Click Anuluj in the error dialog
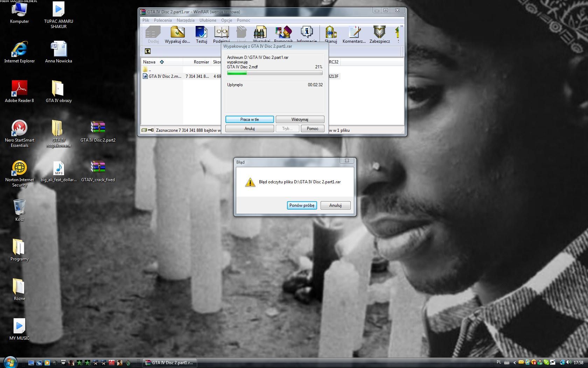 tap(335, 205)
